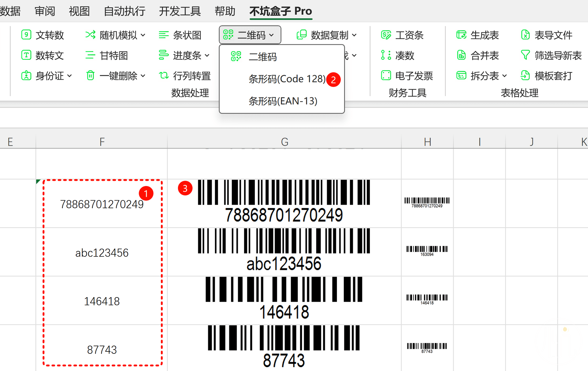588x371 pixels.
Task: Select cell containing abc123456
Action: (x=102, y=252)
